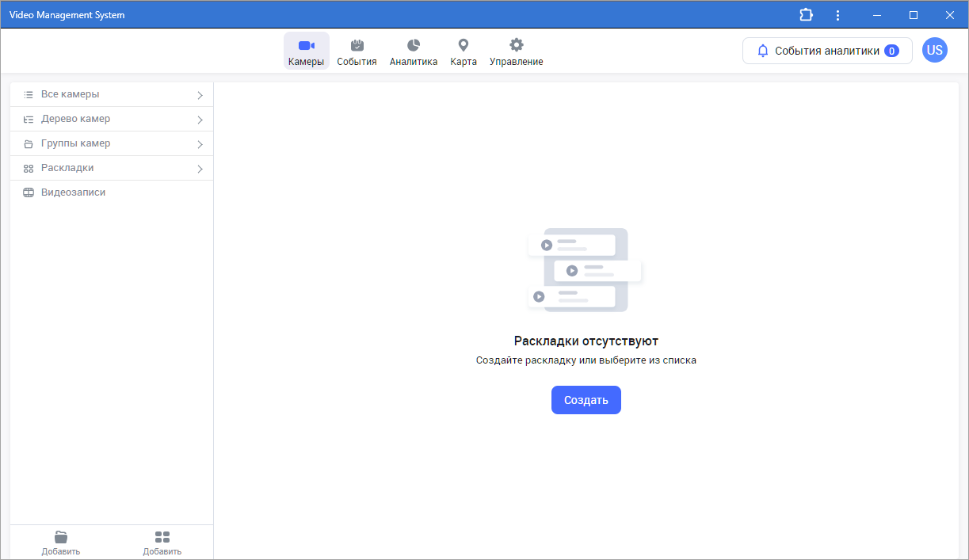This screenshot has height=560, width=969.
Task: Click the puzzle piece extensions icon
Action: point(807,15)
